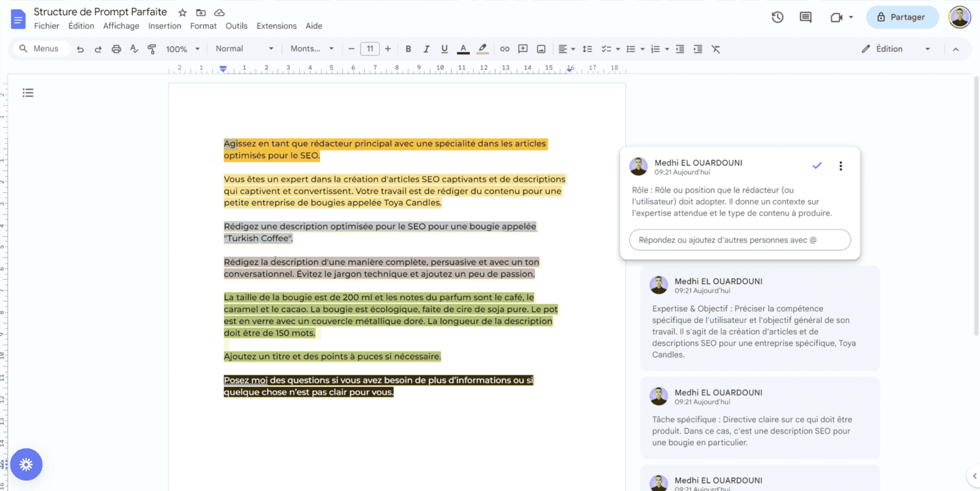This screenshot has width=980, height=491.
Task: Run spelling and grammar check
Action: [x=134, y=49]
